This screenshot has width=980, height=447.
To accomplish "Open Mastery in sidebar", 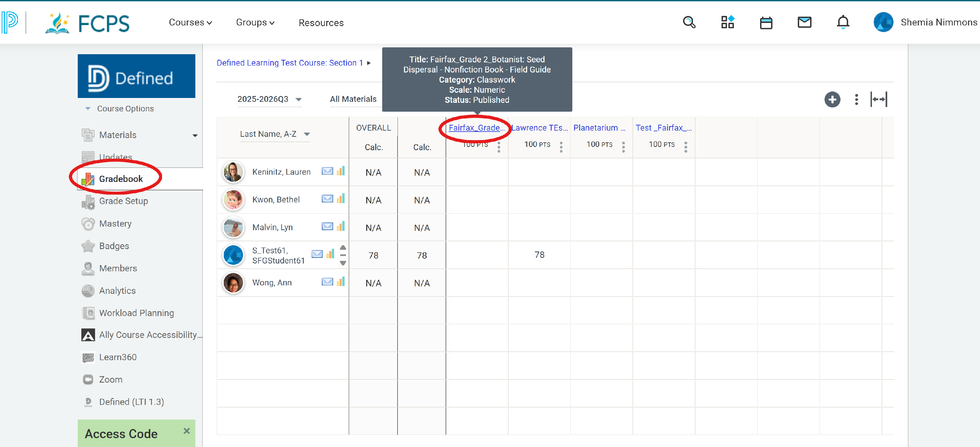I will click(115, 223).
